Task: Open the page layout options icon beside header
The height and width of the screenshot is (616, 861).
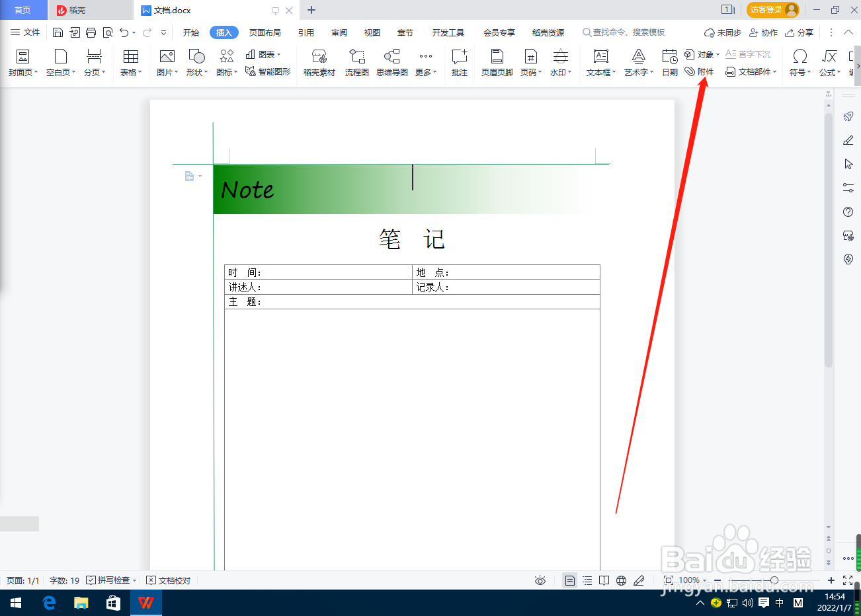Action: coord(192,176)
